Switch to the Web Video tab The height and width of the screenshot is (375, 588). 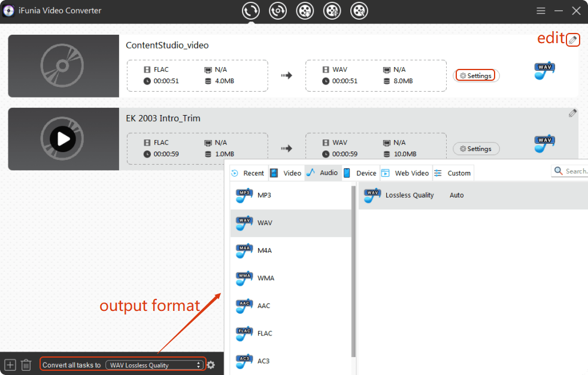click(405, 173)
